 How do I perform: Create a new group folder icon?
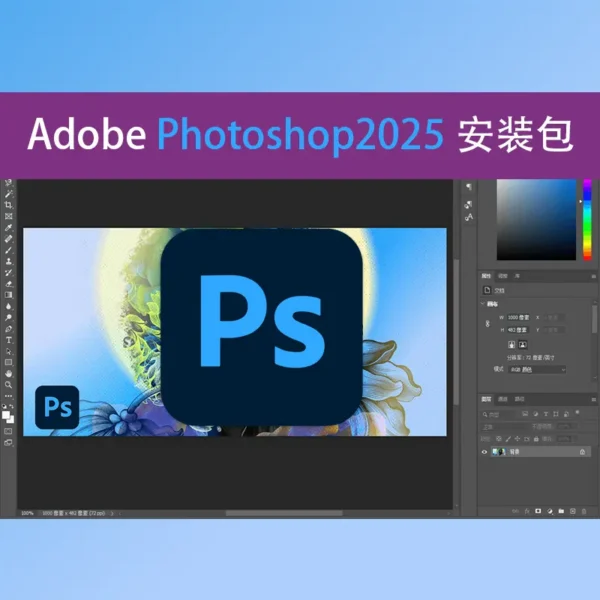coord(561,511)
